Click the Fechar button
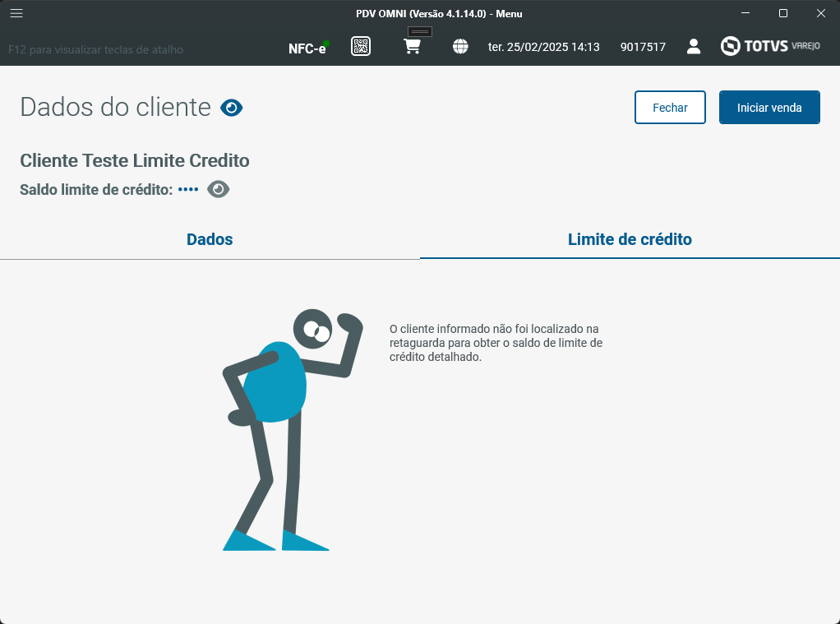Viewport: 840px width, 624px height. pyautogui.click(x=670, y=107)
